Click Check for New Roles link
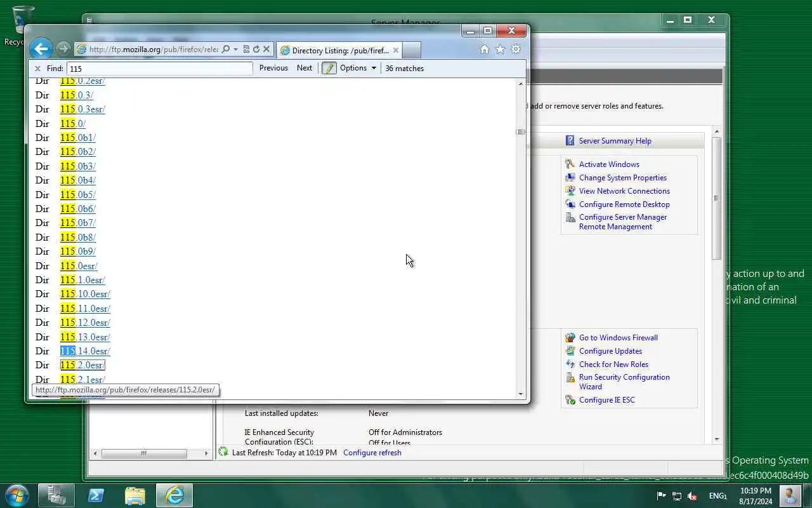Image resolution: width=812 pixels, height=508 pixels. coord(613,364)
